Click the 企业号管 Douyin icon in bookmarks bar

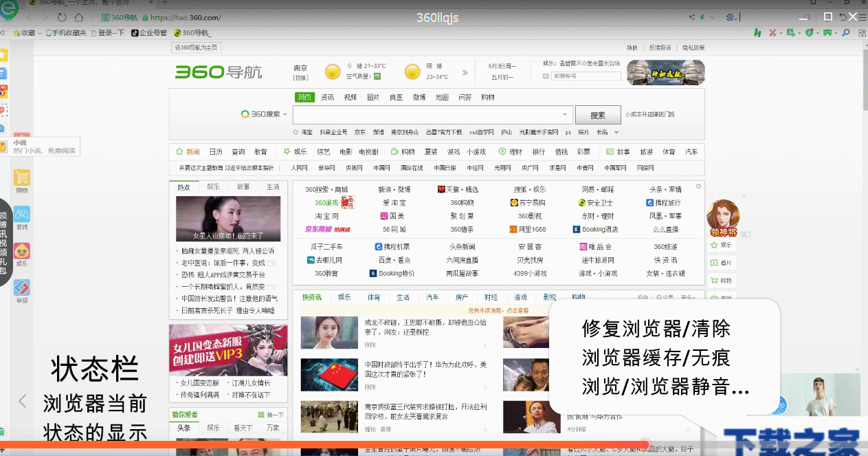click(x=135, y=32)
